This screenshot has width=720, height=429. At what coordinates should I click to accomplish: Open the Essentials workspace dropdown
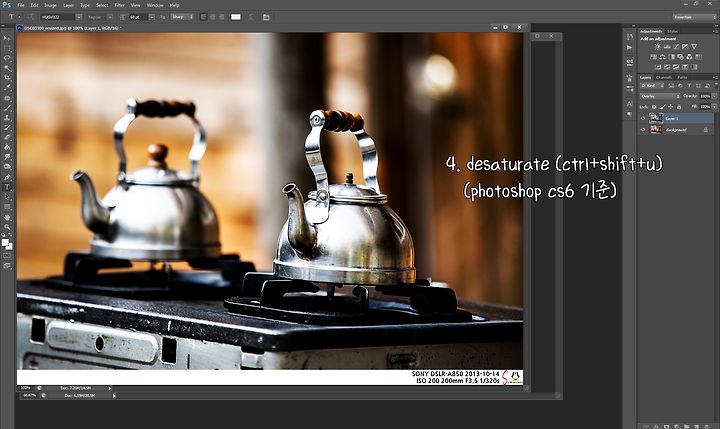tap(695, 17)
